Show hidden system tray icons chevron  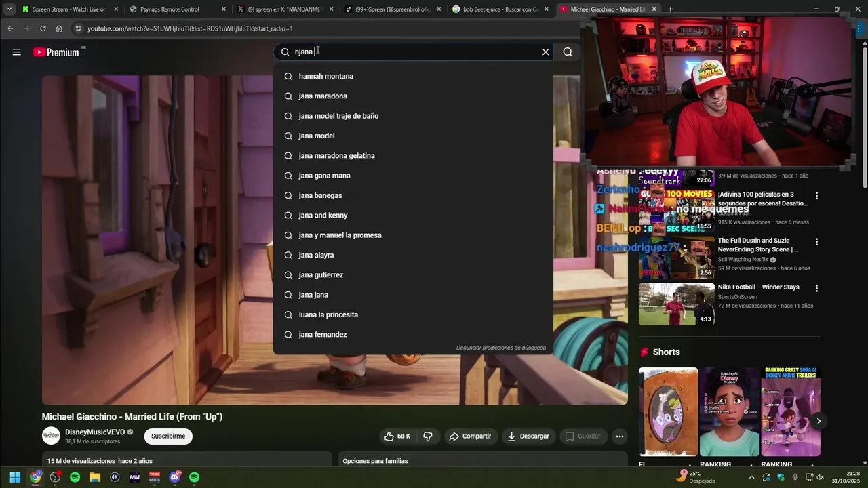(x=751, y=477)
